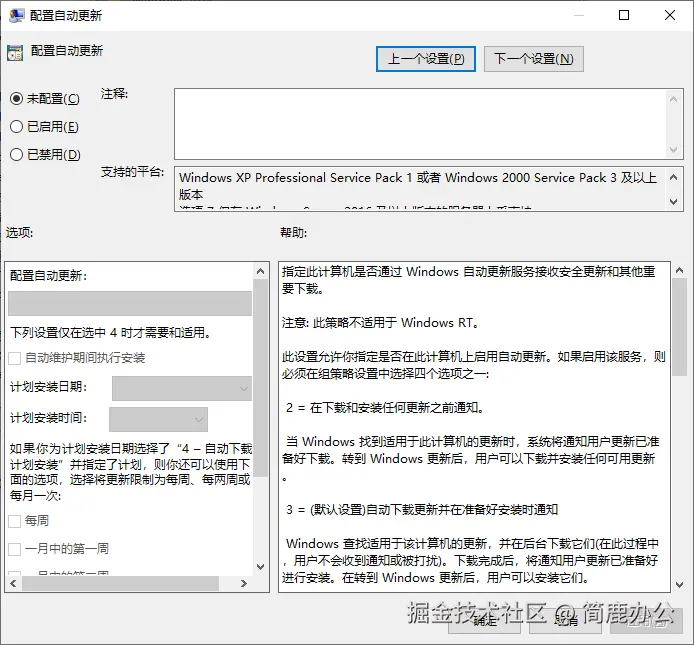Click the up arrow in 支持的平台 box
The height and width of the screenshot is (645, 694).
point(674,178)
